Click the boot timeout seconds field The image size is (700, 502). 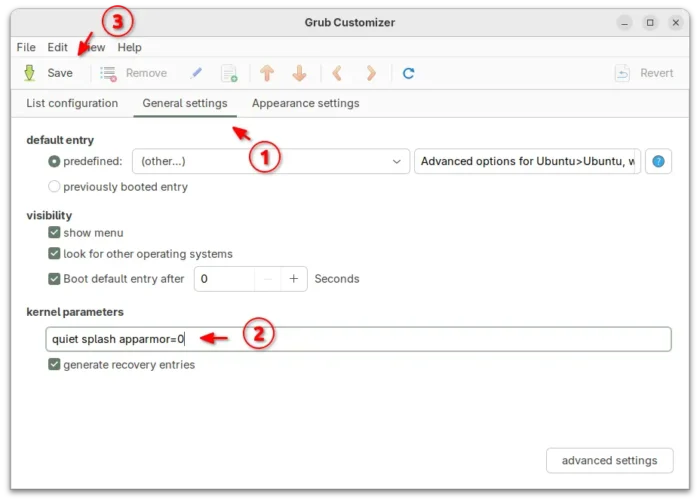pos(225,279)
